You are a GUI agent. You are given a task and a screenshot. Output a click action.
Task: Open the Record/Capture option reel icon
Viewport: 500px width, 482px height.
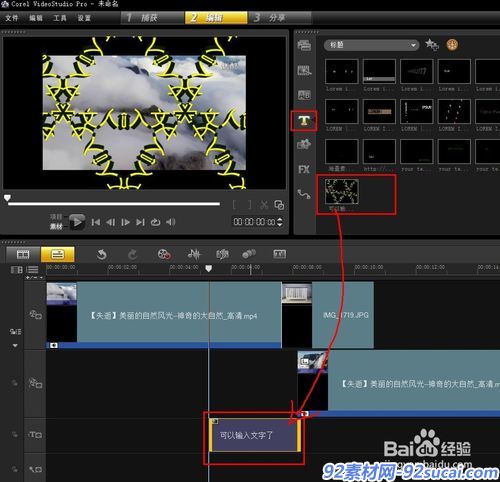click(164, 254)
